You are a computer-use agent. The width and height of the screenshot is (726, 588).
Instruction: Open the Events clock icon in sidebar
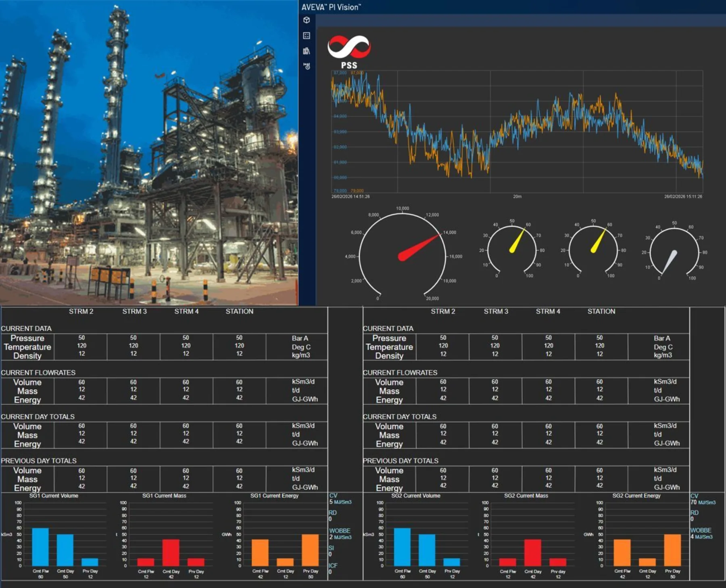point(307,66)
